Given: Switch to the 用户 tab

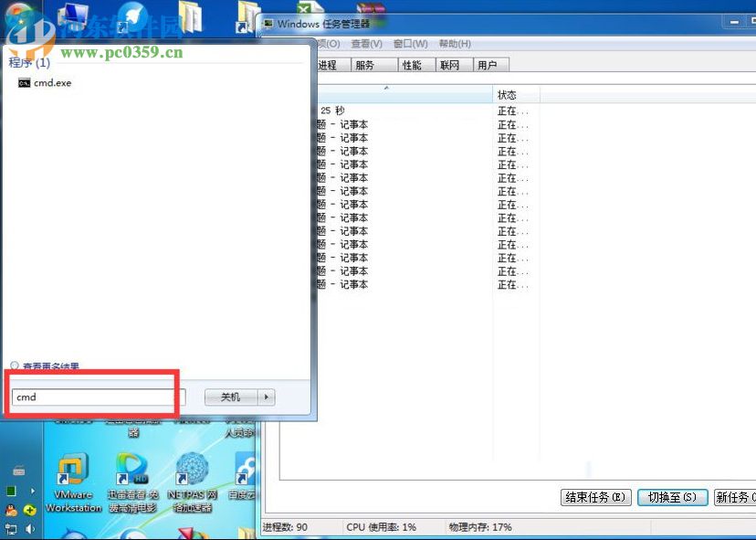Looking at the screenshot, I should [x=487, y=64].
